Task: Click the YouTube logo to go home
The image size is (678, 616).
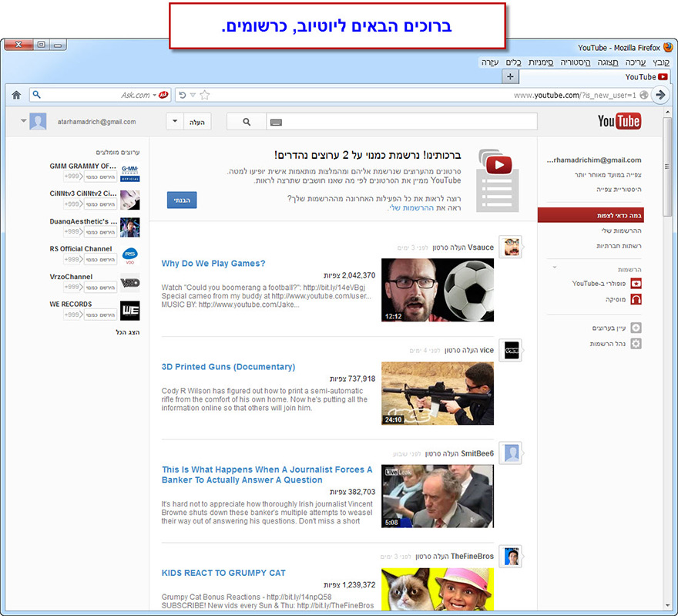Action: coord(619,121)
